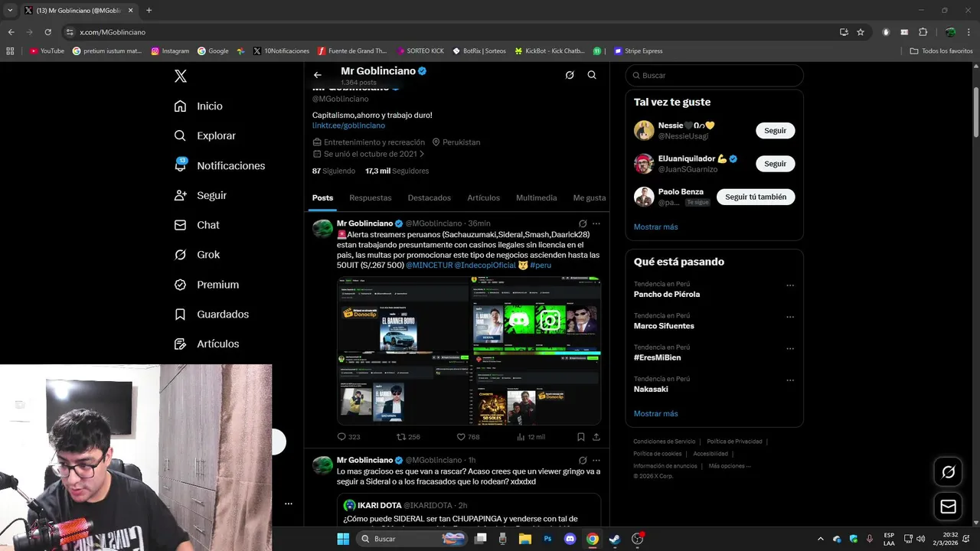Open floating messages envelope button
This screenshot has width=980, height=551.
click(948, 507)
